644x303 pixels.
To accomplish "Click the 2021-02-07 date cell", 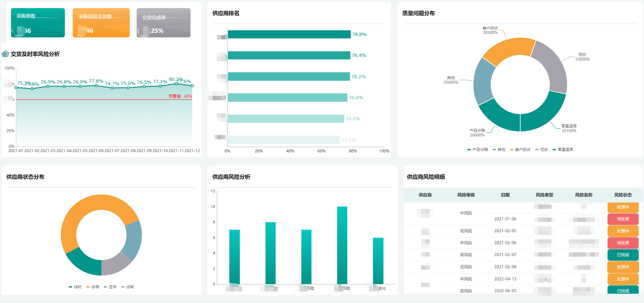I will tap(505, 255).
